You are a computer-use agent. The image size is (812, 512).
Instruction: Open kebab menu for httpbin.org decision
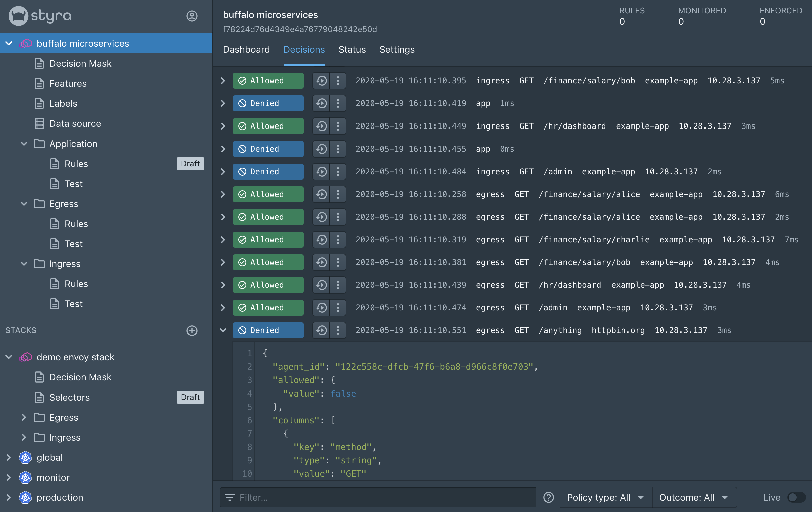pos(338,330)
